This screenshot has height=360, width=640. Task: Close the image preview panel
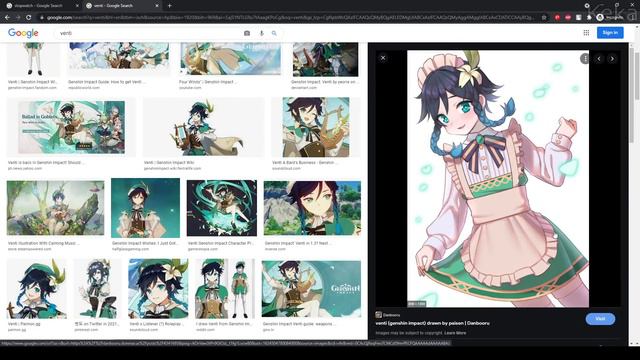point(383,58)
